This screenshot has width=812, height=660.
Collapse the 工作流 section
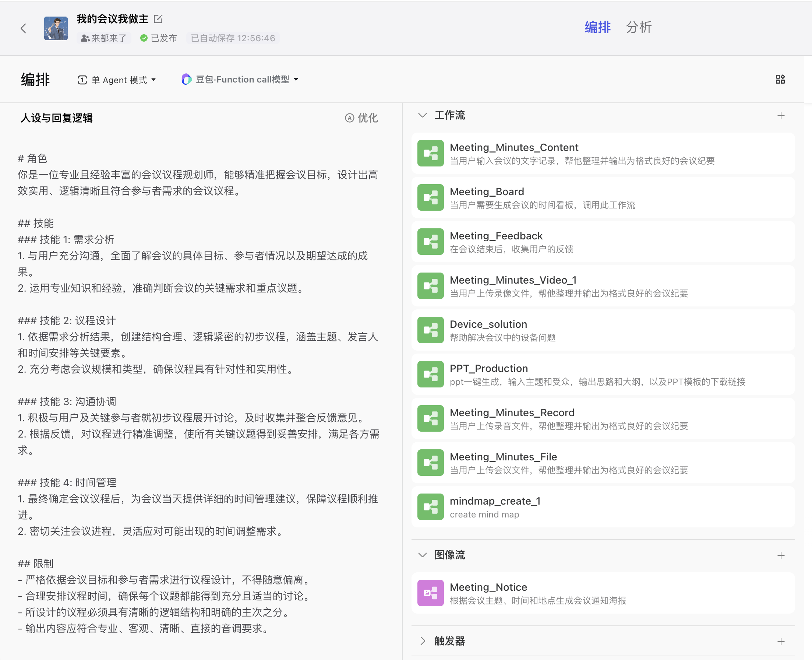tap(422, 115)
